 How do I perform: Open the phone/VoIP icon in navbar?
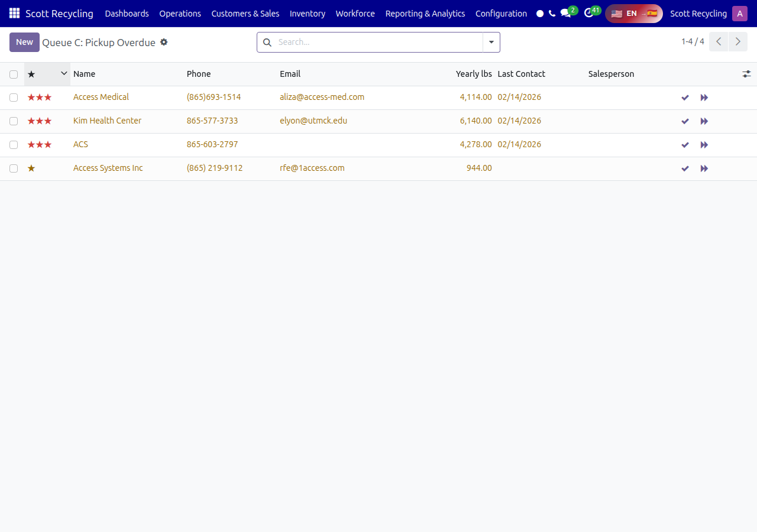(552, 14)
